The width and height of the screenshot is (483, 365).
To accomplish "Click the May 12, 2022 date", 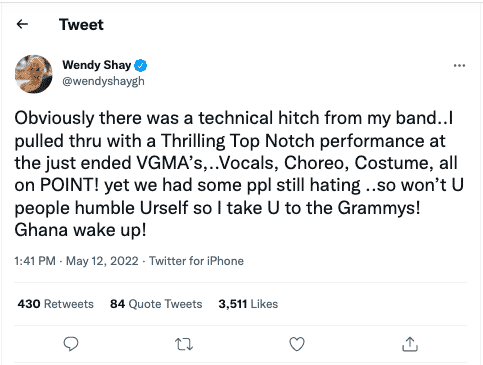I will coord(102,261).
